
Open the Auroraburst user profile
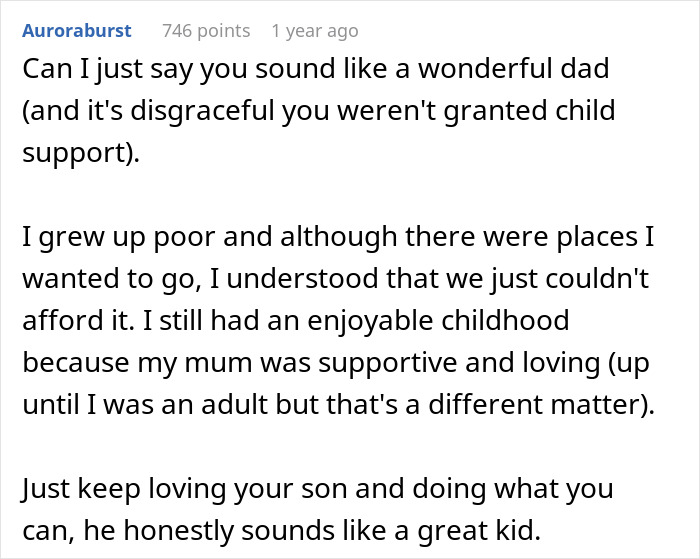76,31
